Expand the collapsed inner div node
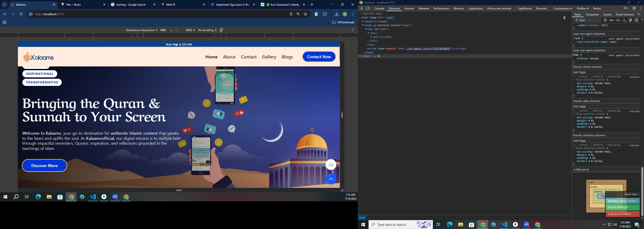Viewport: 644px width, 229px height. (x=371, y=37)
